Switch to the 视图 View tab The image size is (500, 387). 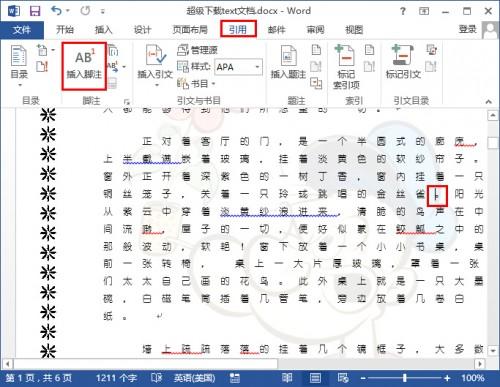click(x=354, y=30)
